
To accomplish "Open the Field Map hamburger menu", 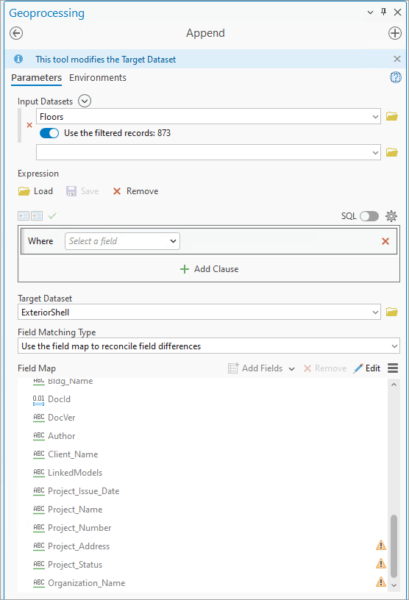I will point(393,368).
